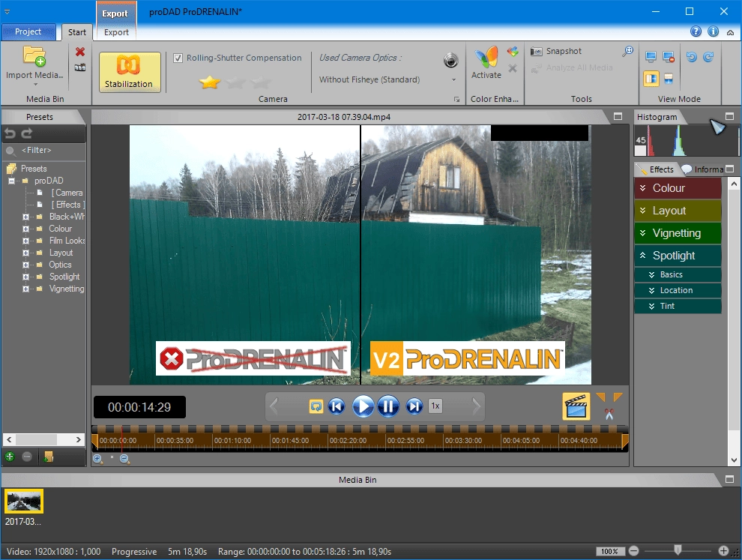Click the scissors trim icon
This screenshot has width=742, height=560.
609,415
